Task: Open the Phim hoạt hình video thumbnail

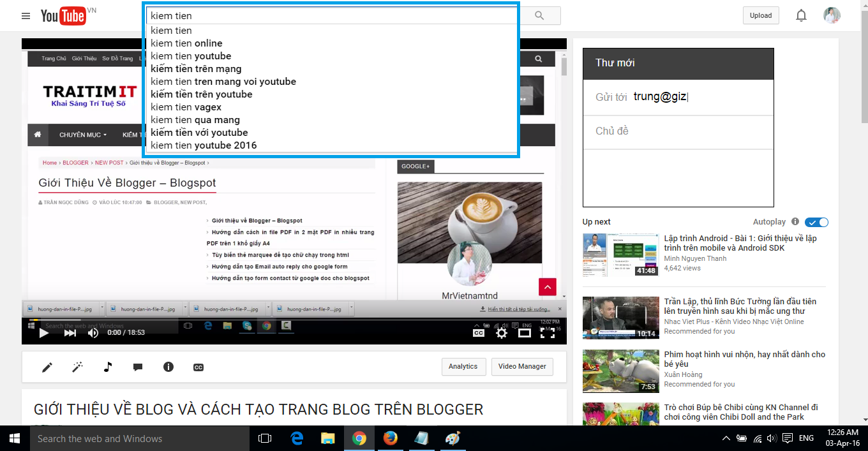Action: click(x=620, y=371)
